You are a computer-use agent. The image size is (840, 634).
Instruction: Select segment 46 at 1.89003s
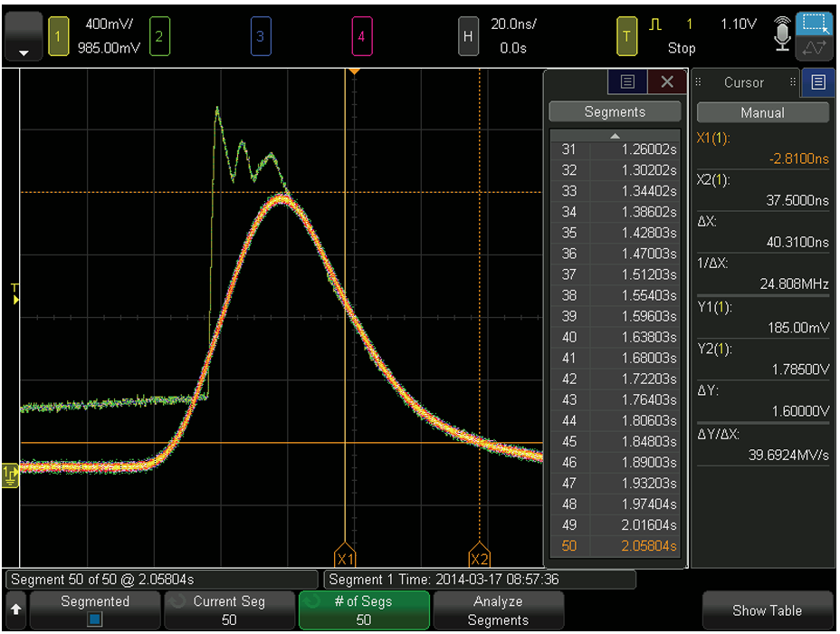click(615, 463)
